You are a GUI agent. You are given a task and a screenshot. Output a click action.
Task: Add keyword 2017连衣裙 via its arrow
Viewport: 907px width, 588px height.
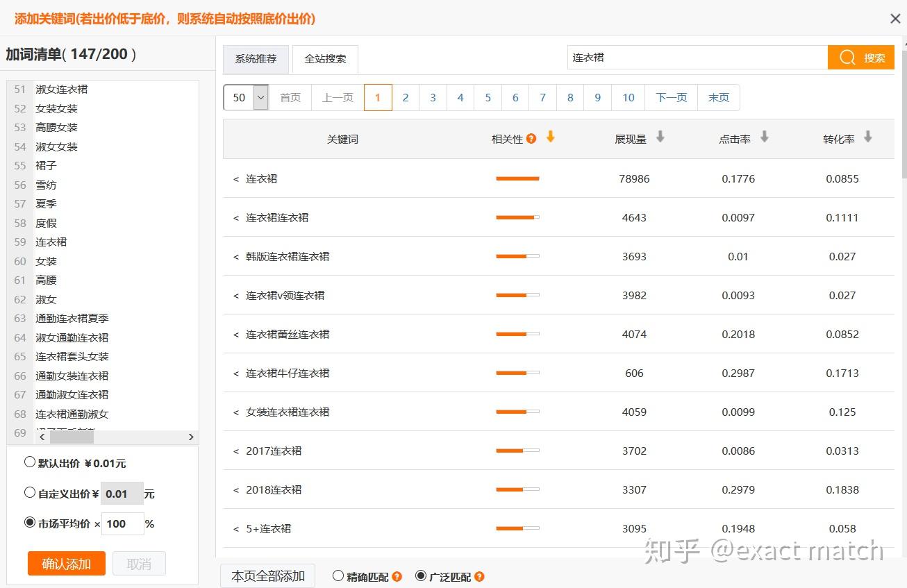[x=236, y=451]
